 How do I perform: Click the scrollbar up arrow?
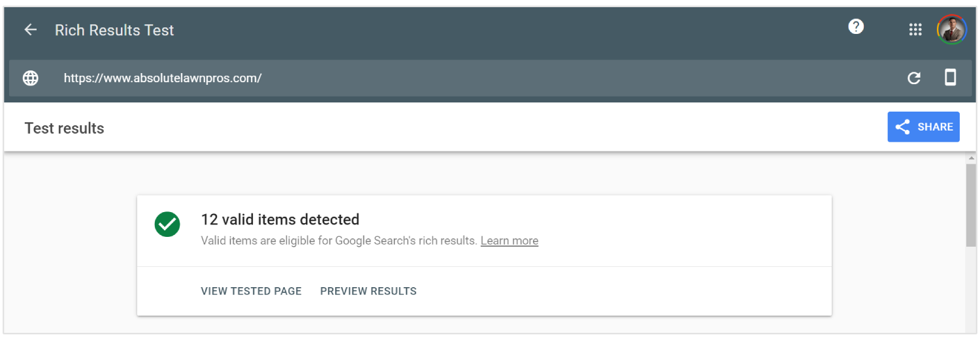pyautogui.click(x=972, y=158)
